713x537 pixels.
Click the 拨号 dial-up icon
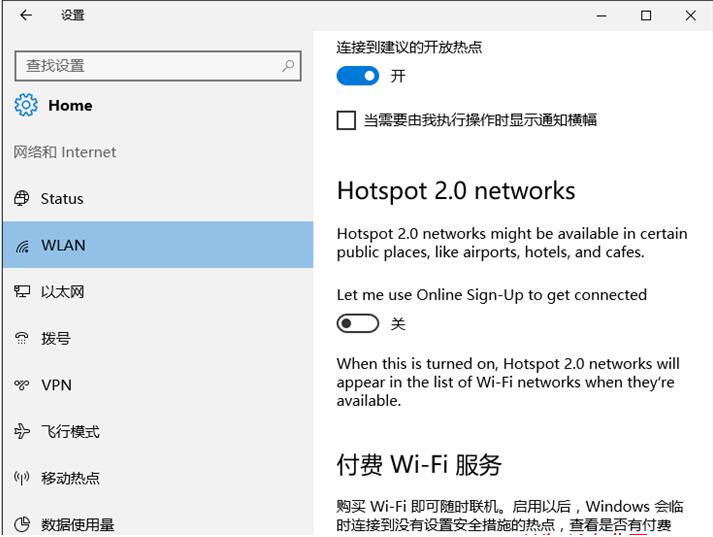(22, 338)
